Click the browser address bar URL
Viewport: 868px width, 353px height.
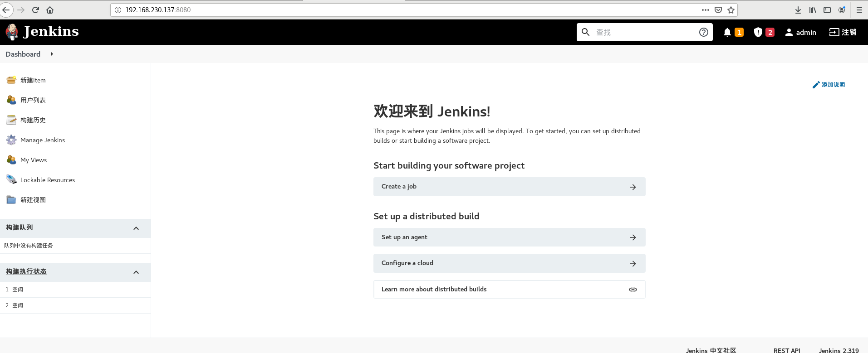coord(158,10)
